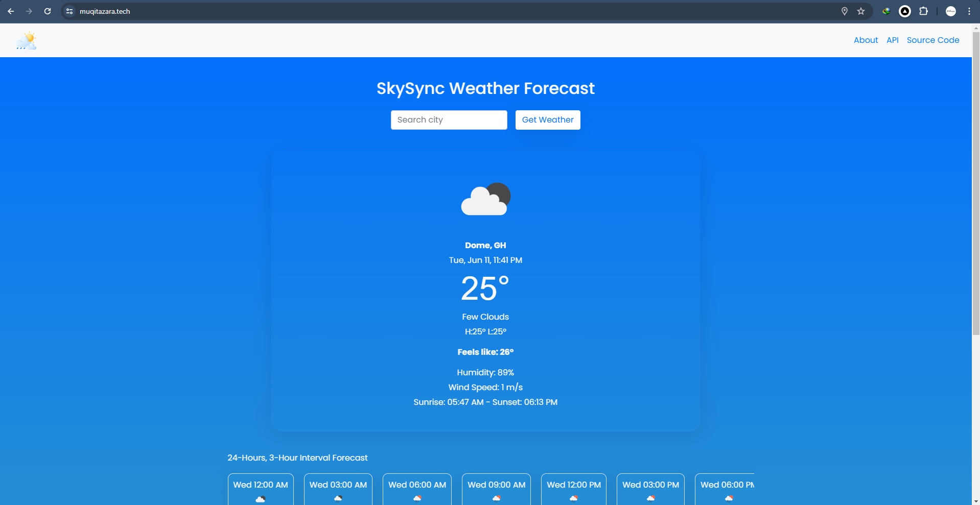Click the Search city input field
980x505 pixels.
(x=449, y=119)
